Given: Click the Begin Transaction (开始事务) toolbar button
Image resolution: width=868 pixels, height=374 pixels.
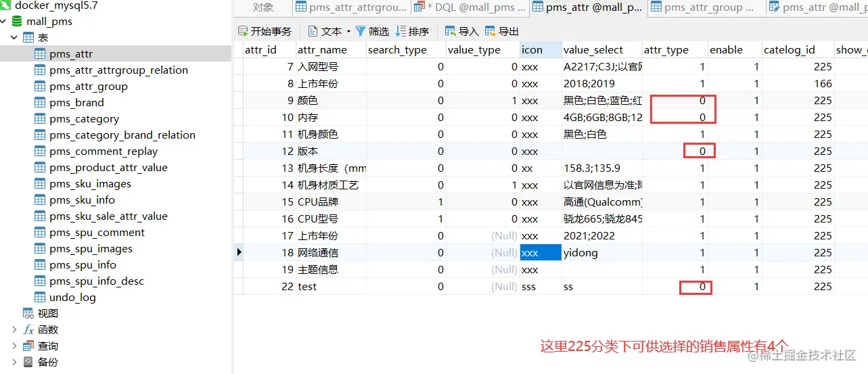Looking at the screenshot, I should [x=265, y=31].
